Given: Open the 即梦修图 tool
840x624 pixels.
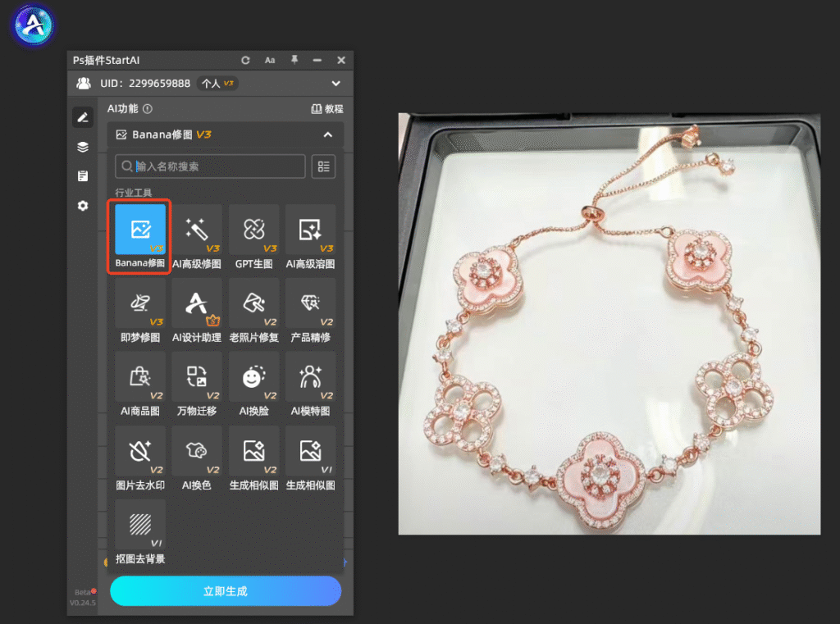Looking at the screenshot, I should 139,310.
